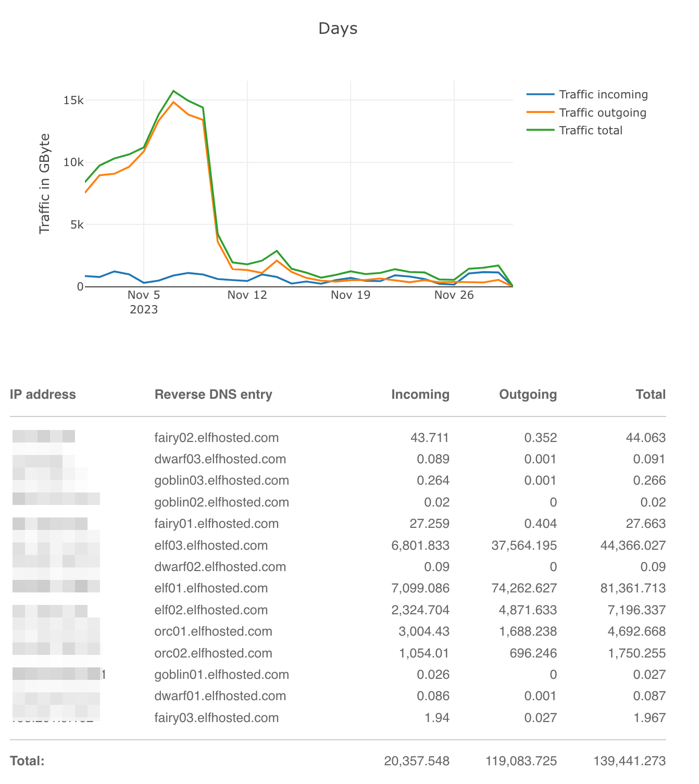Select elf03.elfhosted.com entry

coord(211,546)
